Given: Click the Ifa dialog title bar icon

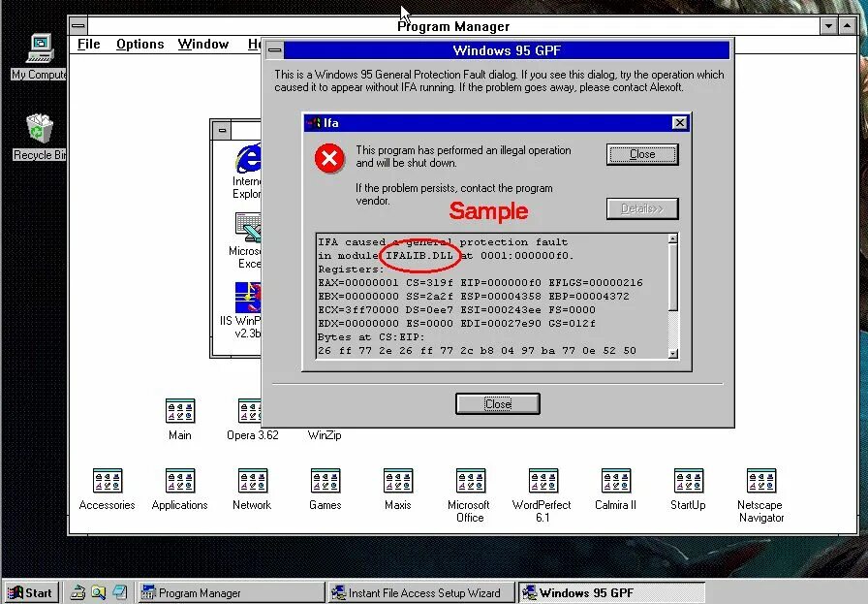Looking at the screenshot, I should [314, 123].
